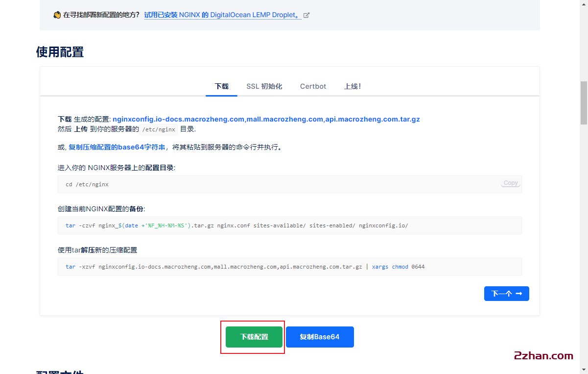Click the cd command link in the code box
The width and height of the screenshot is (588, 374).
click(x=69, y=184)
